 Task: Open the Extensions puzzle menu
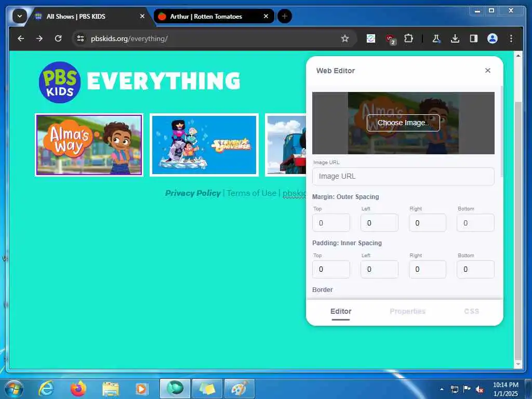(409, 38)
